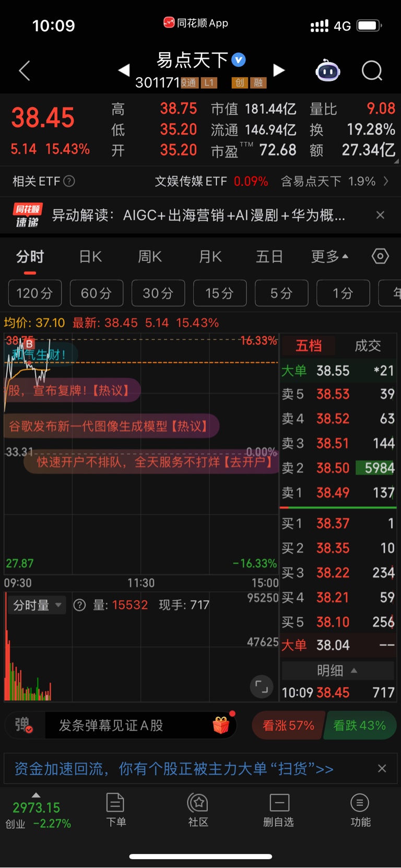Open the search magnifier icon
The width and height of the screenshot is (401, 868).
point(372,70)
